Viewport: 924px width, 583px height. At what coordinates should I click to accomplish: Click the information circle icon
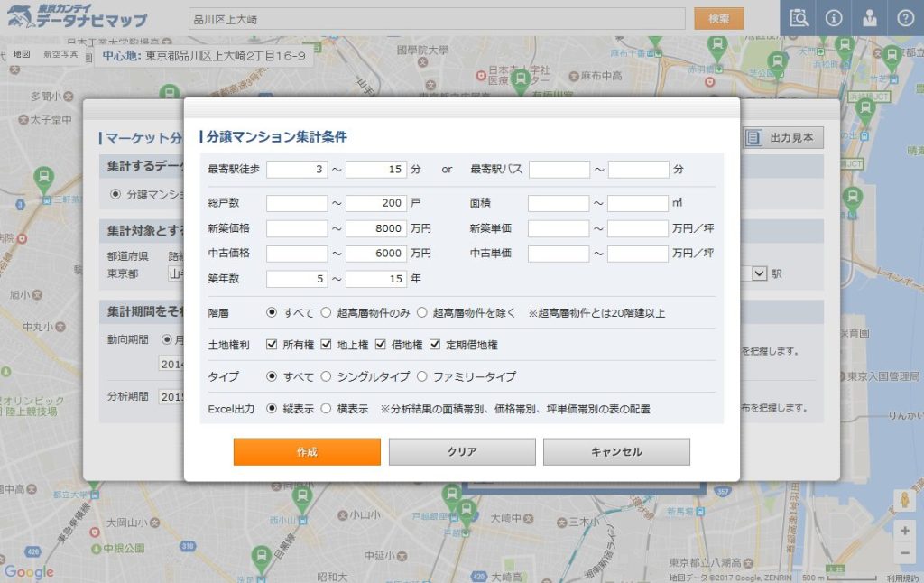coord(834,18)
